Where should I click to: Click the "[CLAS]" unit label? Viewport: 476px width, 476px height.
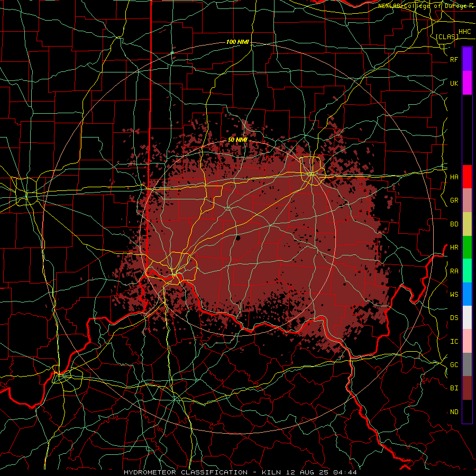(447, 36)
